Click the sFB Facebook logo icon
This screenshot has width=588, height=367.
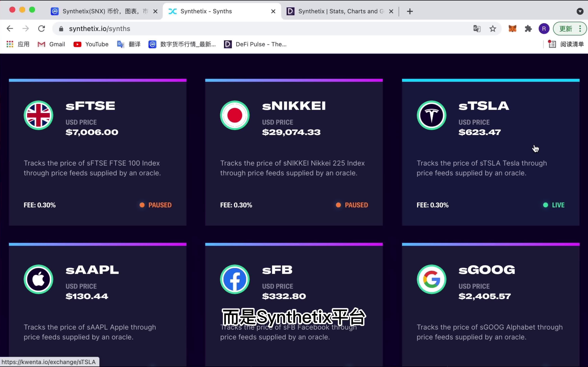235,279
